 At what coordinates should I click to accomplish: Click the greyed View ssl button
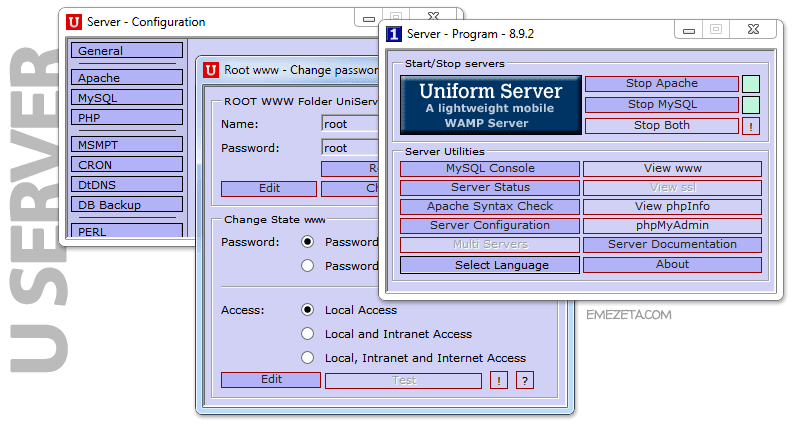point(672,188)
